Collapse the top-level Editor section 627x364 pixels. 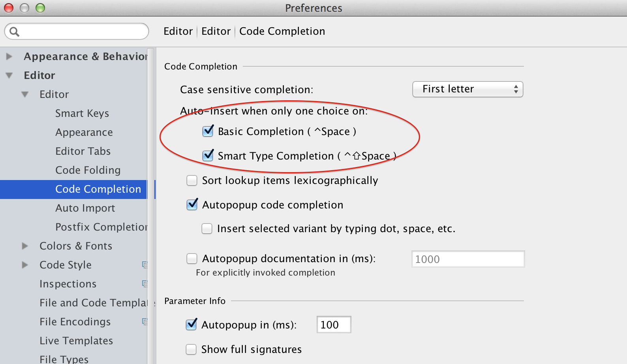[x=9, y=75]
